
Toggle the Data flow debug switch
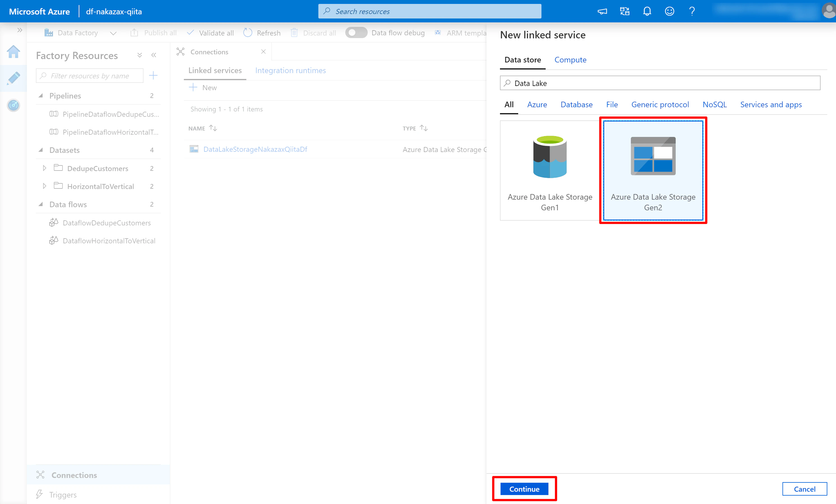(x=356, y=32)
